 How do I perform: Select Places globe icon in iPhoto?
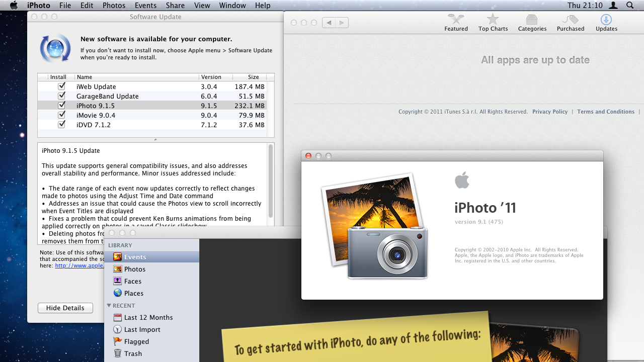point(117,293)
